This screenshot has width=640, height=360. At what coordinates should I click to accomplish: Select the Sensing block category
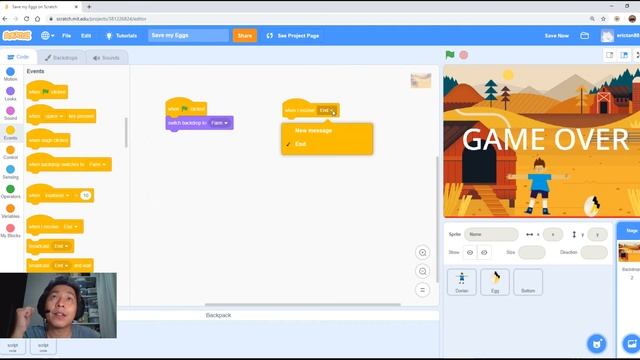tap(11, 172)
